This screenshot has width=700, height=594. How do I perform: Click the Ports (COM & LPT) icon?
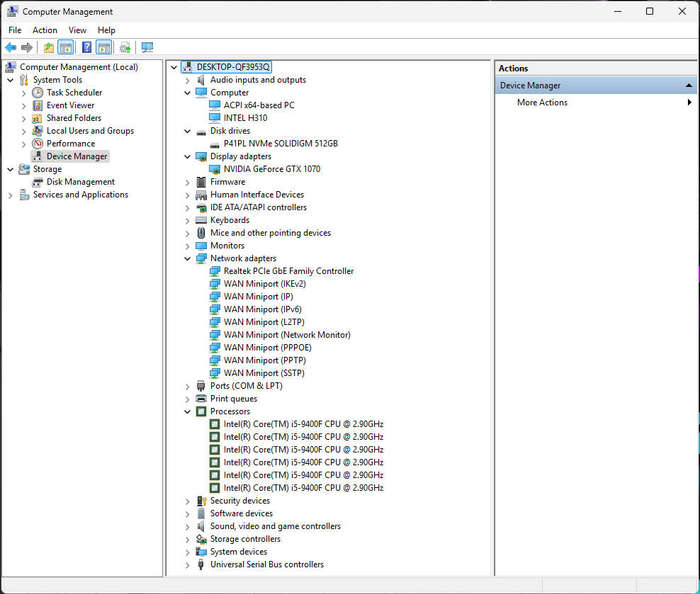pos(201,386)
